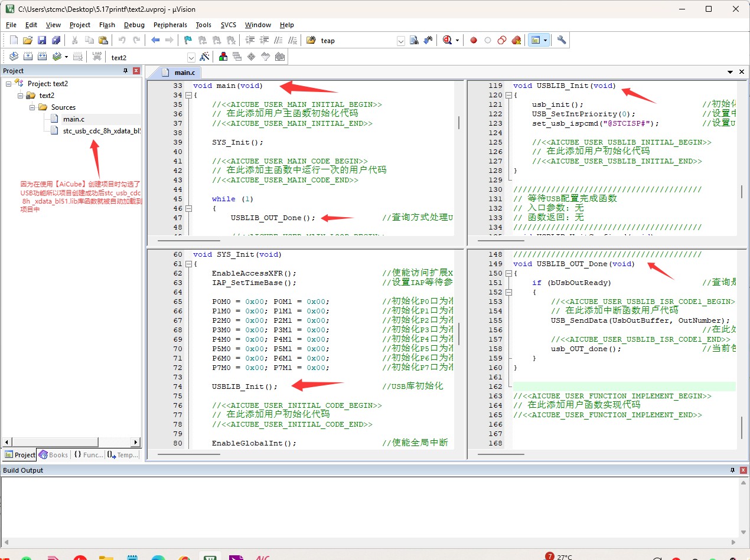Close the Build Output panel
Viewport: 750px width, 560px height.
743,470
